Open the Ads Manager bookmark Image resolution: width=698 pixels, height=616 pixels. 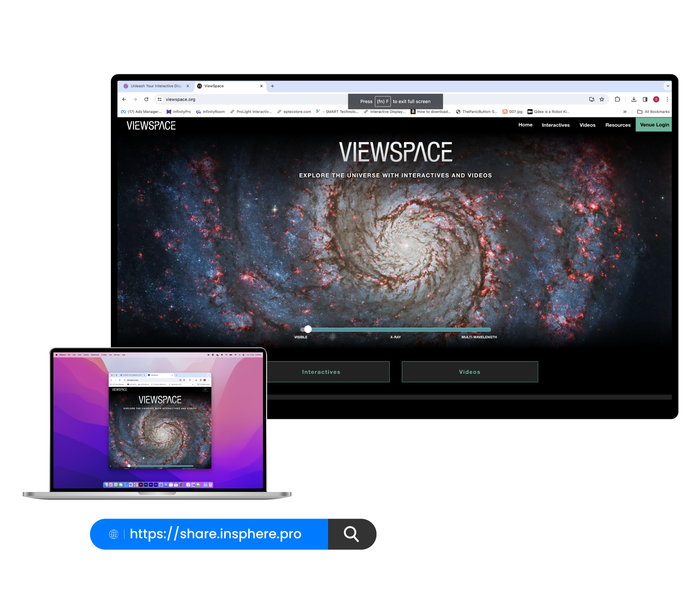click(141, 112)
